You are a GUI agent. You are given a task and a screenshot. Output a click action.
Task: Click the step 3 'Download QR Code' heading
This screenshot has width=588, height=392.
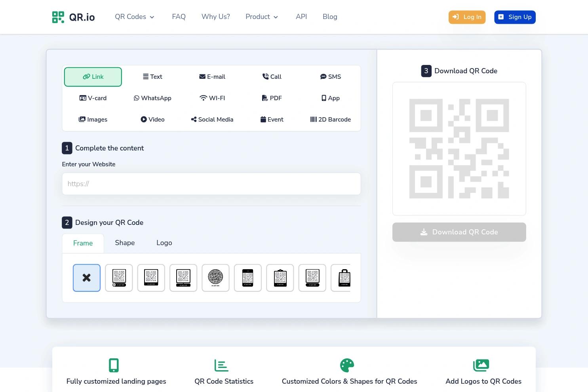pos(466,71)
